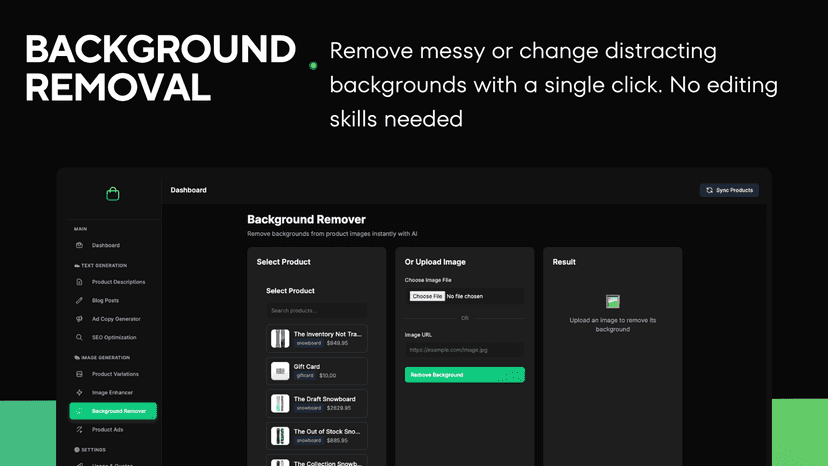Viewport: 828px width, 466px height.
Task: Click the placeholder image icon in Result
Action: point(613,302)
